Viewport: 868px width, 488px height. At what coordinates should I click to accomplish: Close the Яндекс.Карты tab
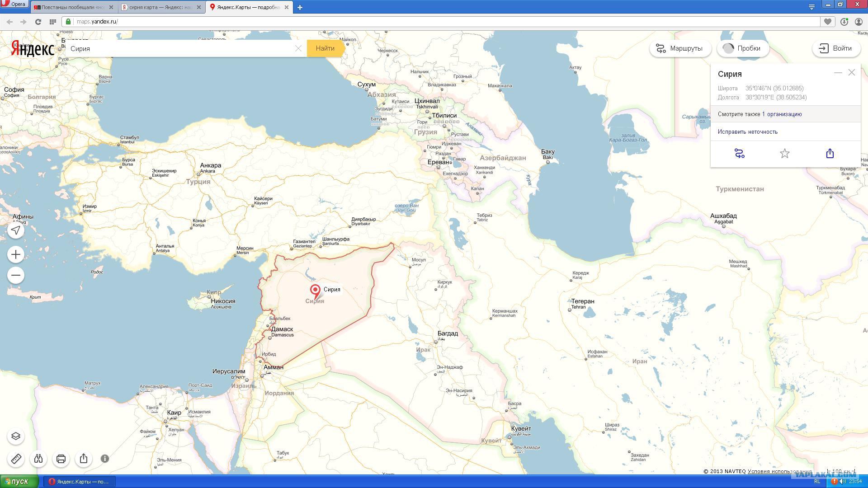[x=286, y=7]
